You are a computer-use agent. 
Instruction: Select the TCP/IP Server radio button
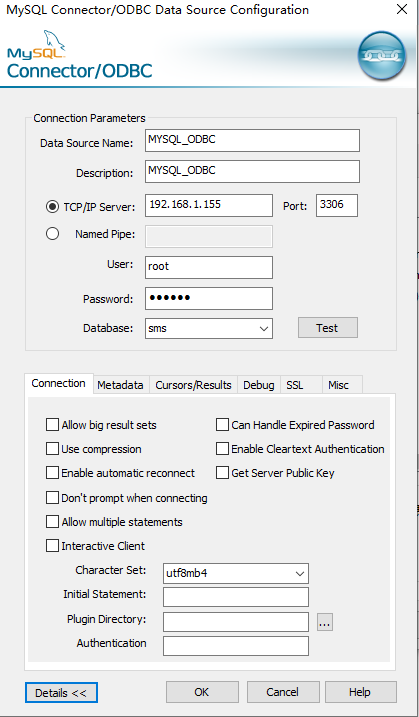[x=52, y=207]
